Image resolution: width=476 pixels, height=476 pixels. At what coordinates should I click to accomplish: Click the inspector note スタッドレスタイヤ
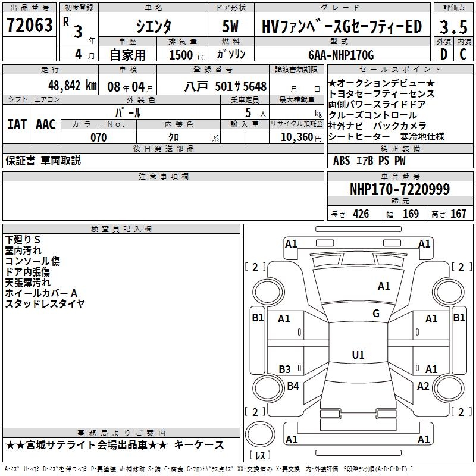(45, 303)
